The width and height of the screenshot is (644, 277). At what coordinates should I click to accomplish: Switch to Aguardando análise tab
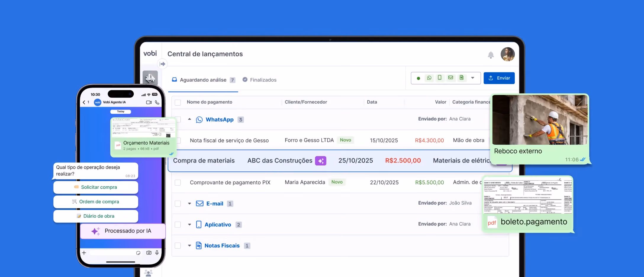coord(203,80)
